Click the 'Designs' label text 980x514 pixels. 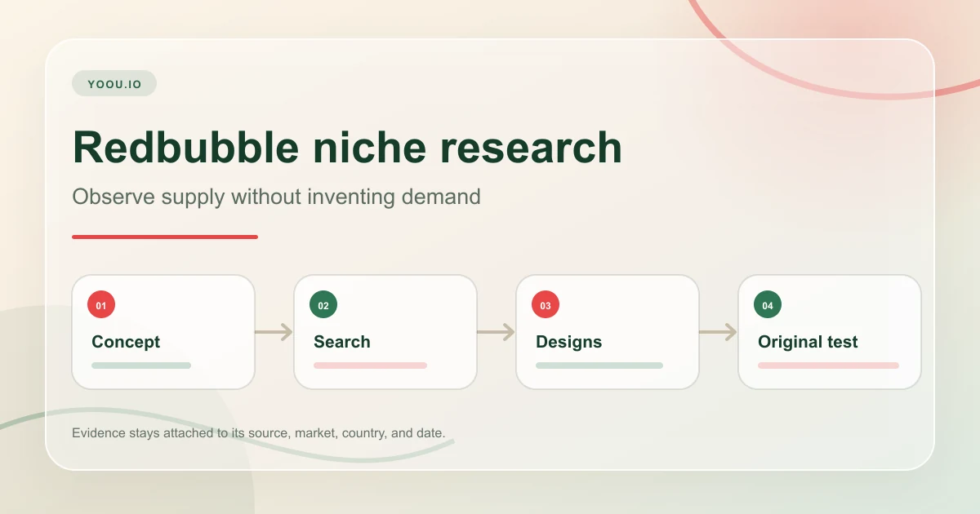tap(569, 342)
